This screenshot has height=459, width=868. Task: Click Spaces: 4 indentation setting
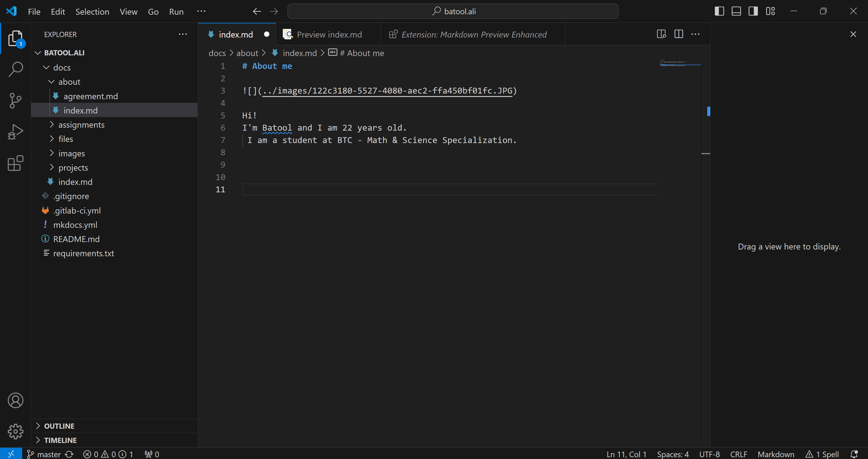[672, 454]
